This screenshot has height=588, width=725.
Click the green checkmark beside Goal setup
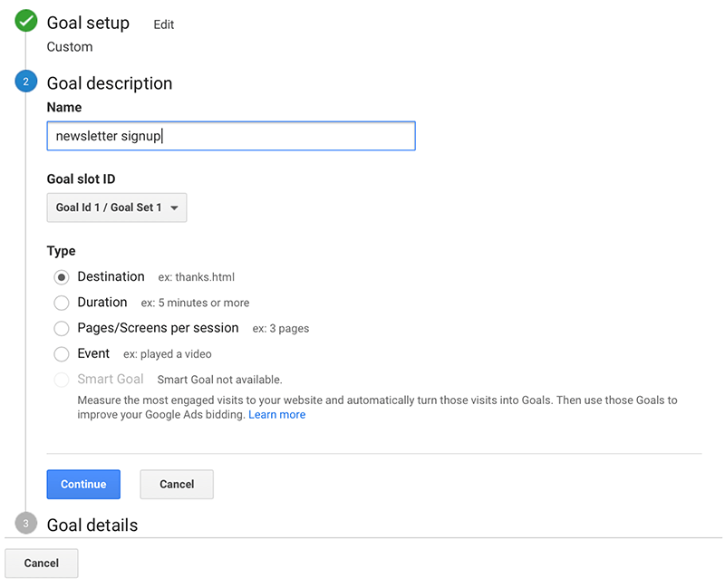pyautogui.click(x=25, y=23)
